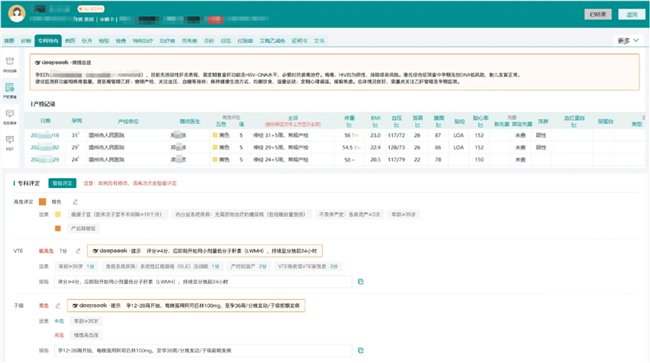The width and height of the screenshot is (650, 363).
Task: Expand the 更多 dropdown on the tab bar
Action: pyautogui.click(x=628, y=40)
